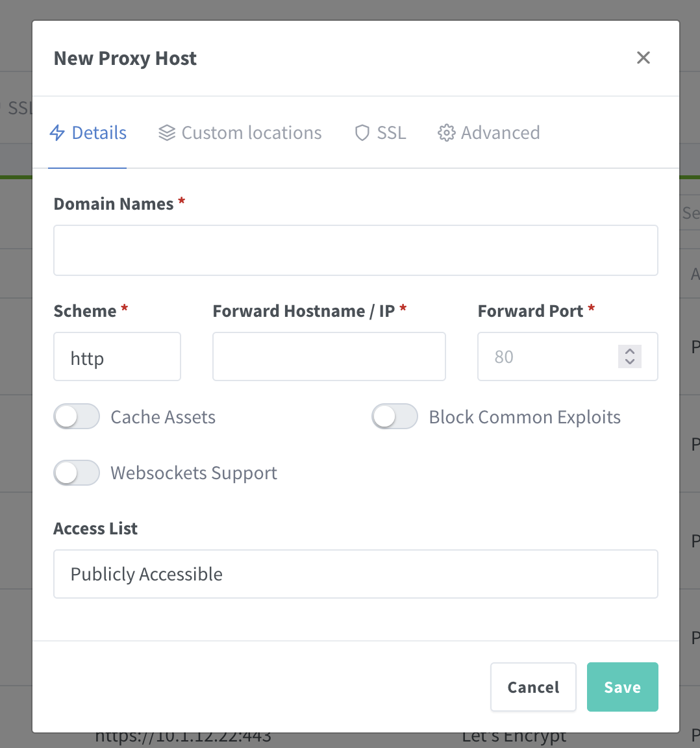Decrease Forward Port with down arrow

click(x=629, y=362)
